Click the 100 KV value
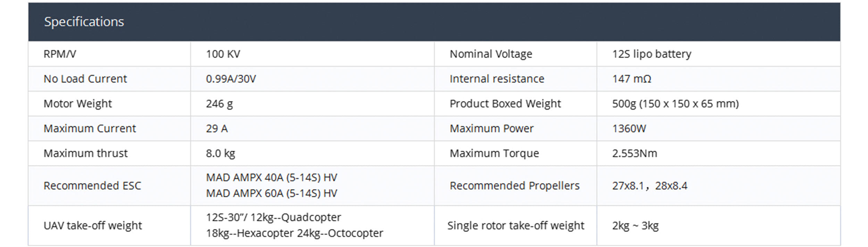The width and height of the screenshot is (868, 247). (x=223, y=54)
